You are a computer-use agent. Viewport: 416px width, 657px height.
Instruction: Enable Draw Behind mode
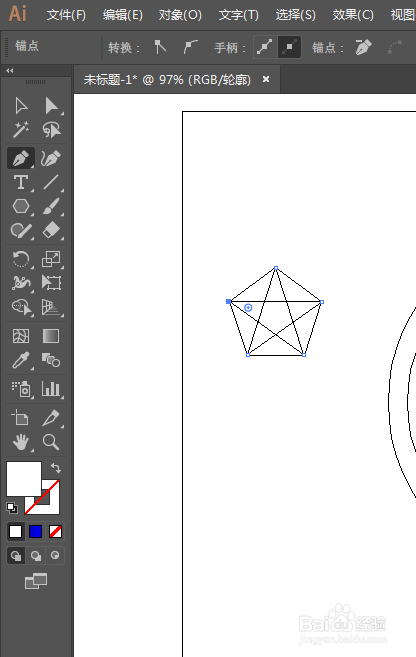(36, 556)
